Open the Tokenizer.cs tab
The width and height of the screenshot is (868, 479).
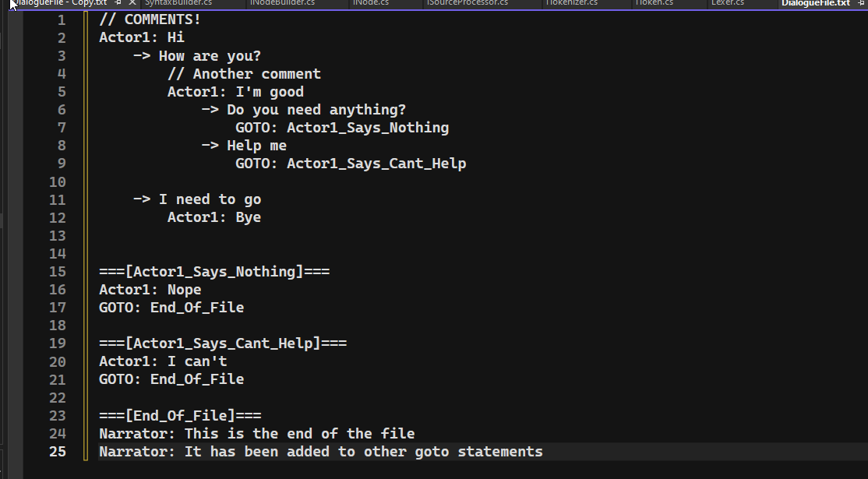click(x=571, y=3)
